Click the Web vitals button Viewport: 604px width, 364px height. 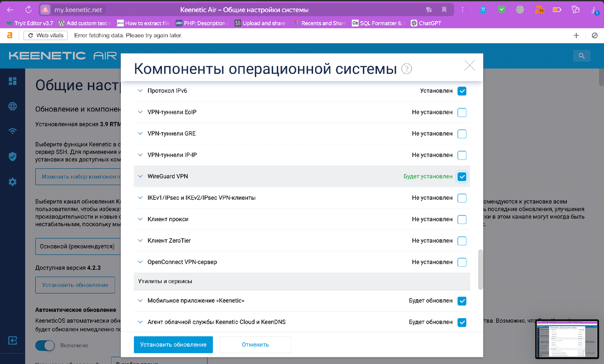point(46,35)
